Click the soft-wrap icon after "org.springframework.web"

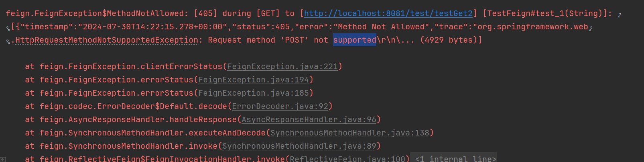591,28
